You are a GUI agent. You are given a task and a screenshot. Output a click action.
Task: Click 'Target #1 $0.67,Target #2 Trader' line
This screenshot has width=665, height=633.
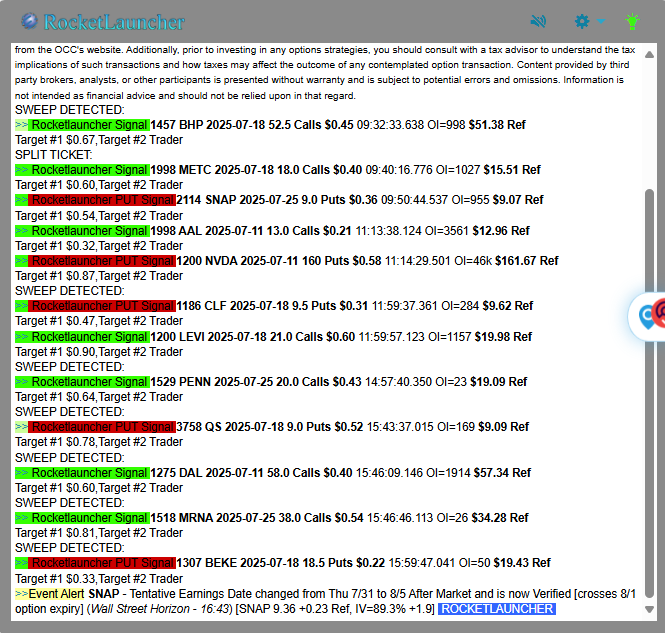(x=99, y=140)
